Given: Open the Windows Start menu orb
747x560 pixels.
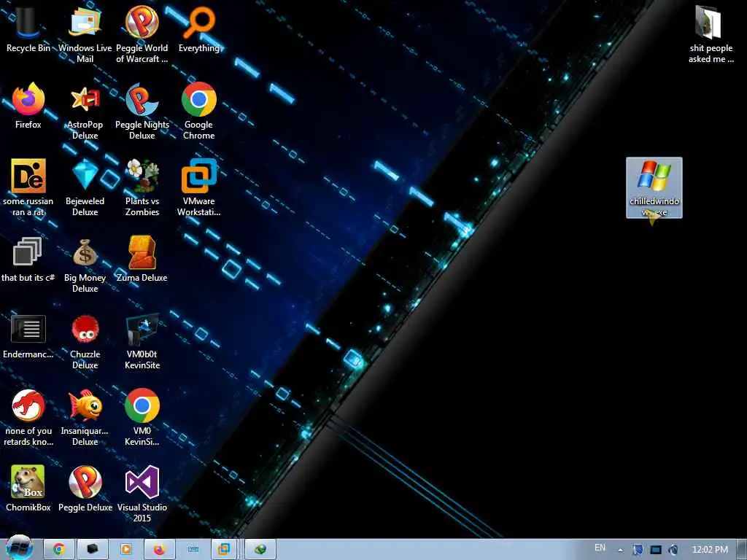Looking at the screenshot, I should pos(20,548).
